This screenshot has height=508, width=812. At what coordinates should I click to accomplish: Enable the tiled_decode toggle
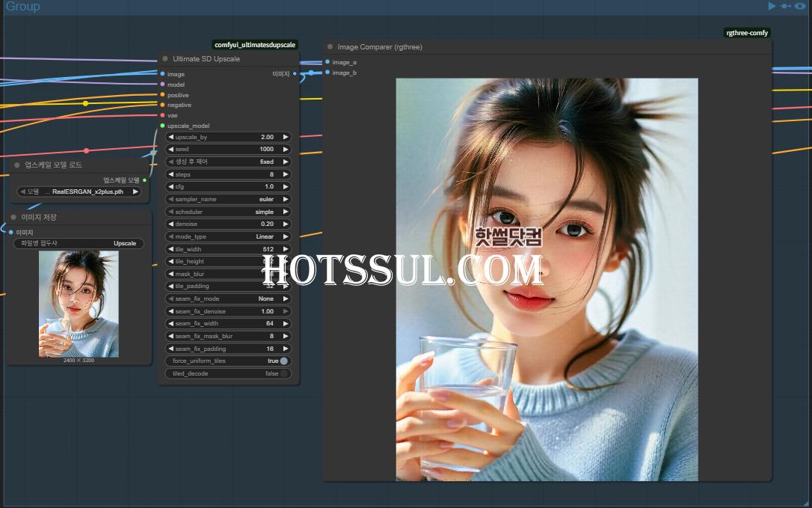(x=283, y=373)
